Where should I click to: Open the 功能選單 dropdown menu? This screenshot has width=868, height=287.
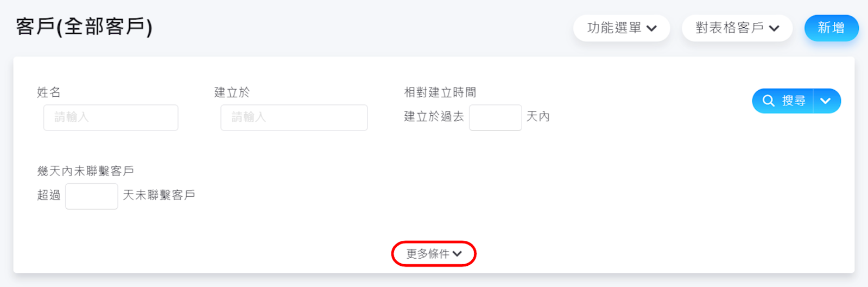click(622, 28)
